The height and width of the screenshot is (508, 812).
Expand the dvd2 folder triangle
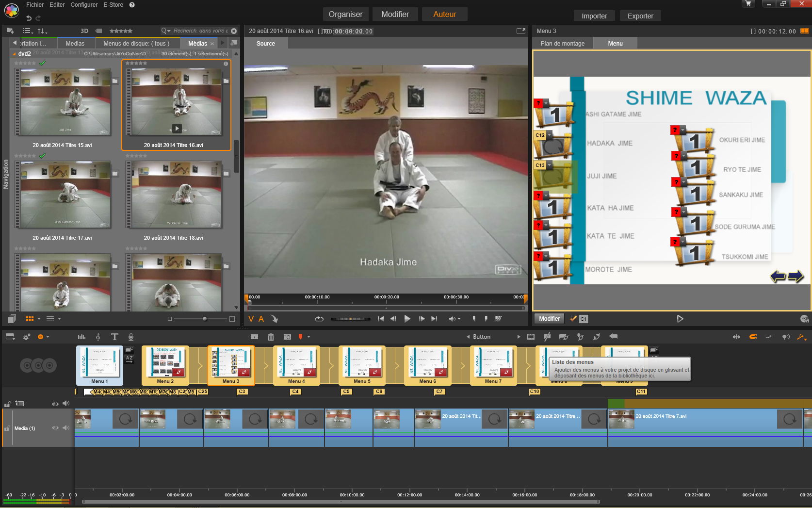click(x=14, y=54)
